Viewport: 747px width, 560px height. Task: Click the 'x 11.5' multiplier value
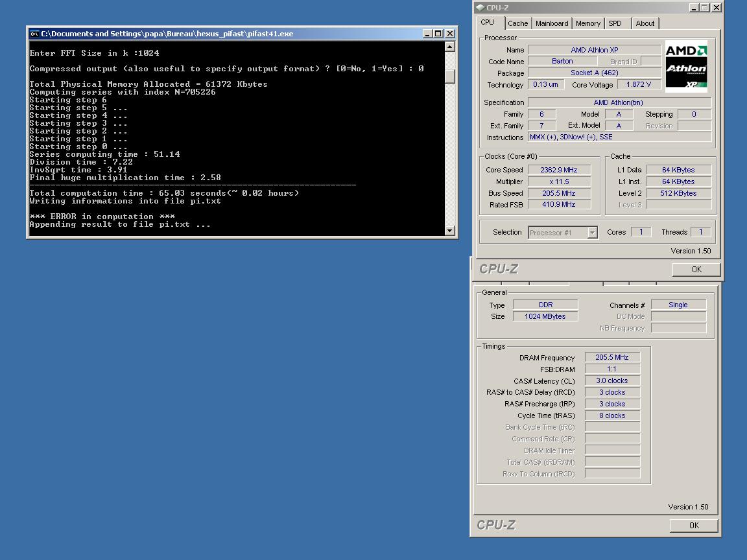click(559, 182)
